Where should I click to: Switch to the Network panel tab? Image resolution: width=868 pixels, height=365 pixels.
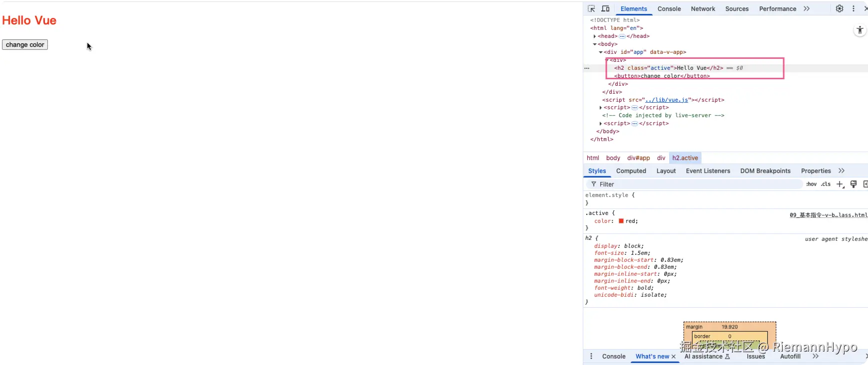pyautogui.click(x=703, y=8)
